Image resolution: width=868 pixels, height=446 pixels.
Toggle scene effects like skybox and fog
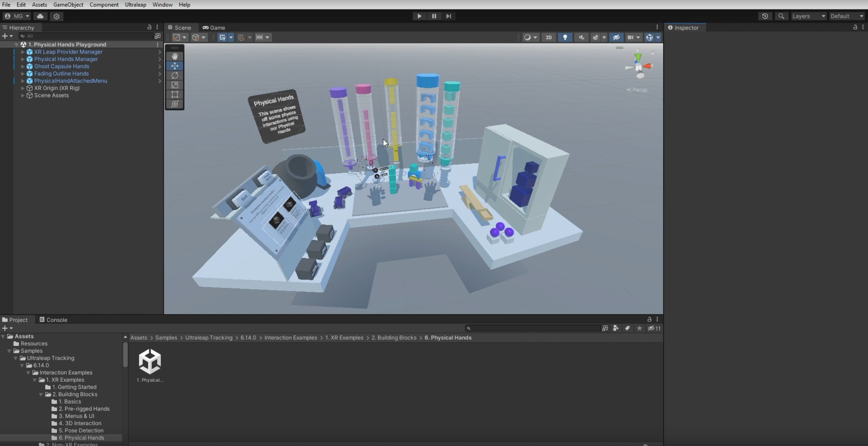click(595, 37)
